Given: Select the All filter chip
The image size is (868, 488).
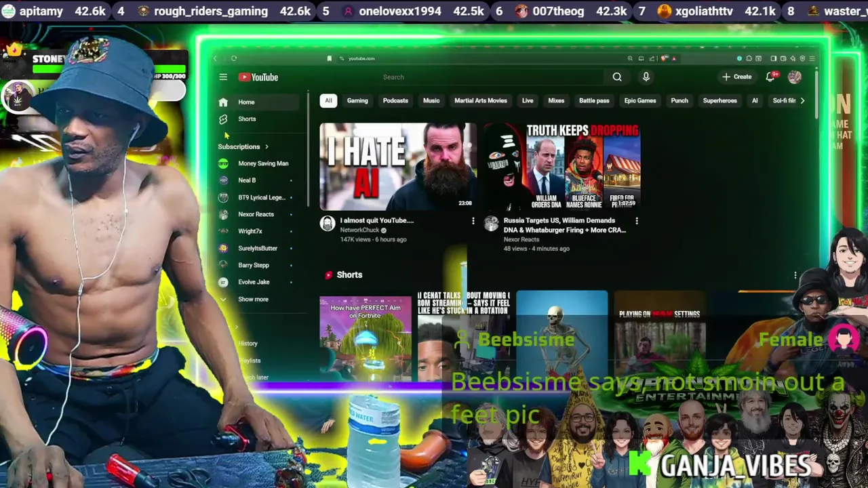Looking at the screenshot, I should [328, 100].
